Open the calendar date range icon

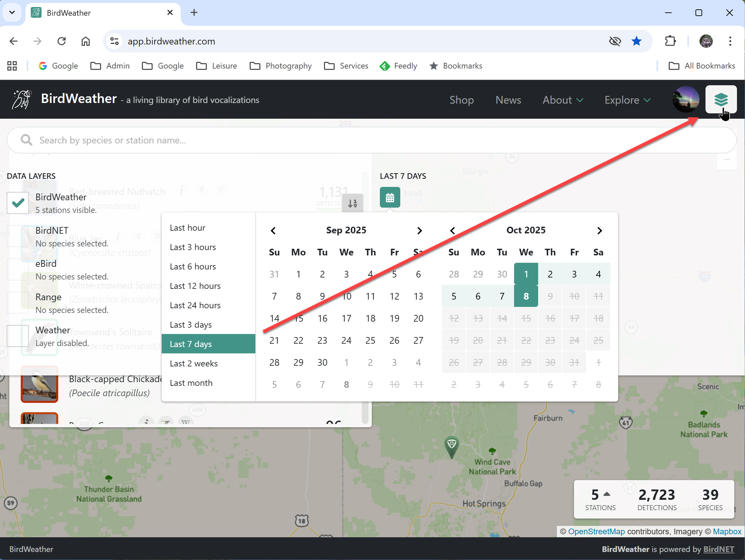[390, 198]
